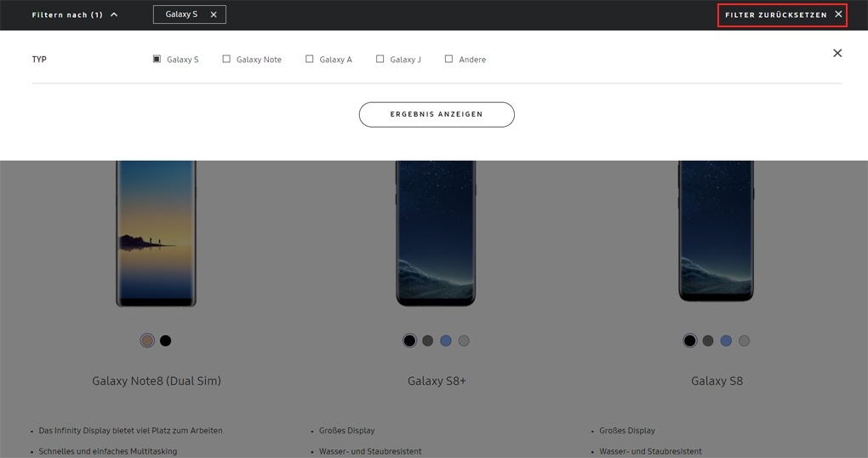This screenshot has width=868, height=458.
Task: Select the black color swatch for Galaxy Note8
Action: click(x=166, y=341)
